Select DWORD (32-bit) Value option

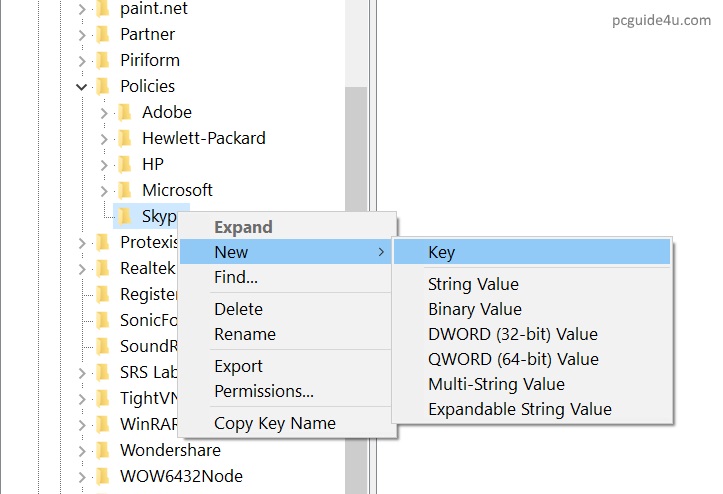[512, 334]
